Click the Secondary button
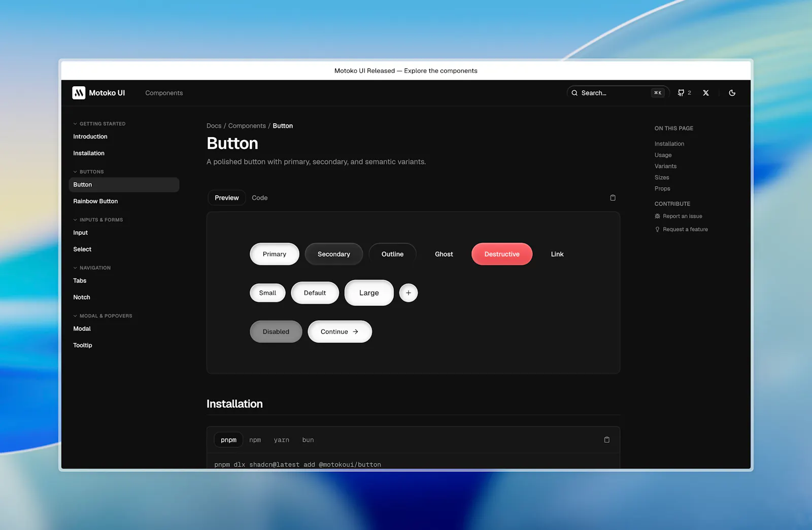The width and height of the screenshot is (812, 530). [x=334, y=254]
